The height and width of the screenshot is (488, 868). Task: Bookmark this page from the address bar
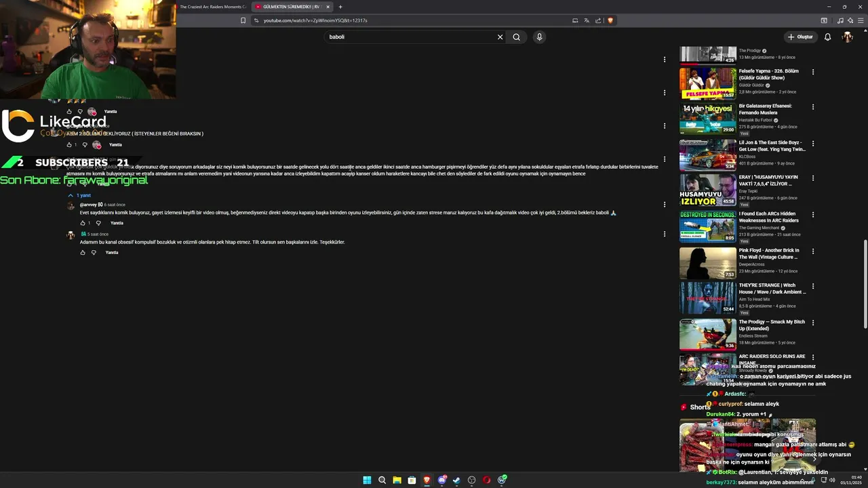pos(243,20)
